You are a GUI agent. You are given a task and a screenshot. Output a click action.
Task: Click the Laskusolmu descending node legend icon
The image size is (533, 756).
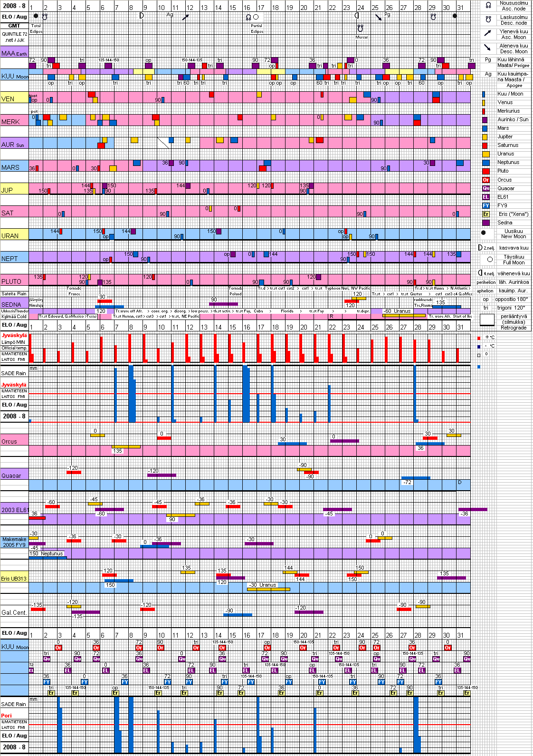point(488,19)
